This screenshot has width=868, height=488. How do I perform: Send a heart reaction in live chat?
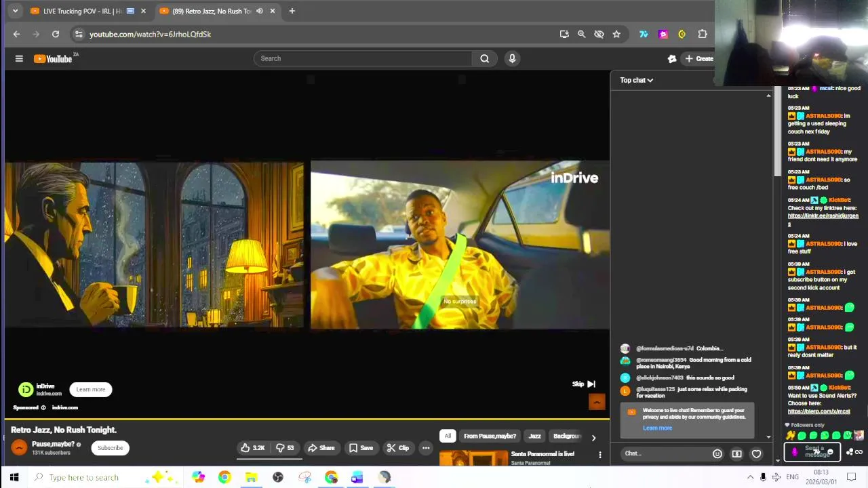756,453
